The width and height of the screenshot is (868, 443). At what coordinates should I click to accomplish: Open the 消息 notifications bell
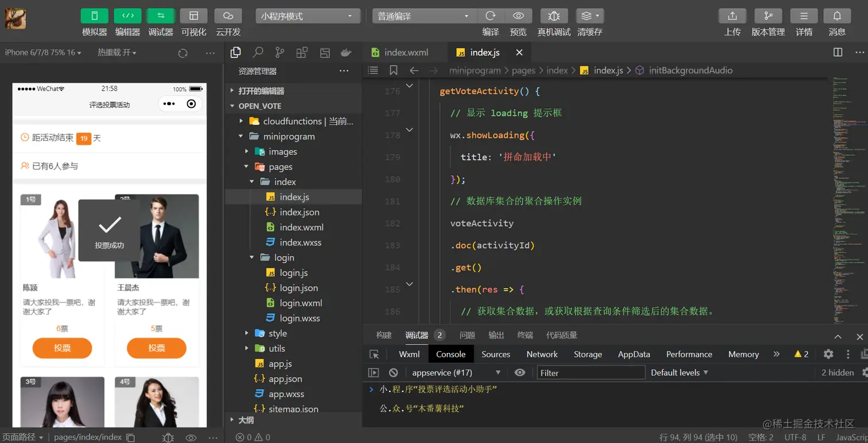coord(837,16)
